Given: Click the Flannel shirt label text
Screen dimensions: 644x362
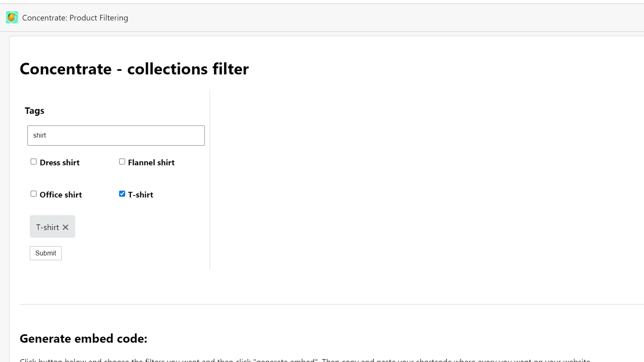Looking at the screenshot, I should 151,162.
